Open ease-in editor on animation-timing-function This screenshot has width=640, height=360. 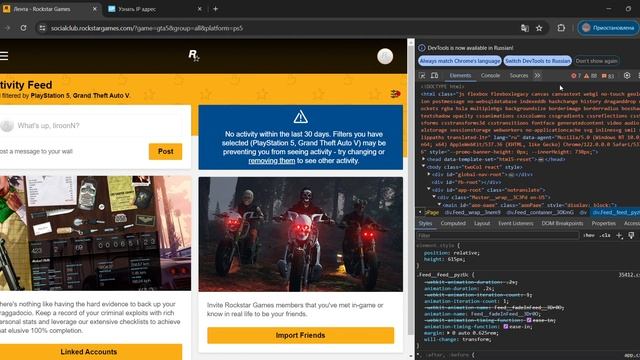pos(506,327)
